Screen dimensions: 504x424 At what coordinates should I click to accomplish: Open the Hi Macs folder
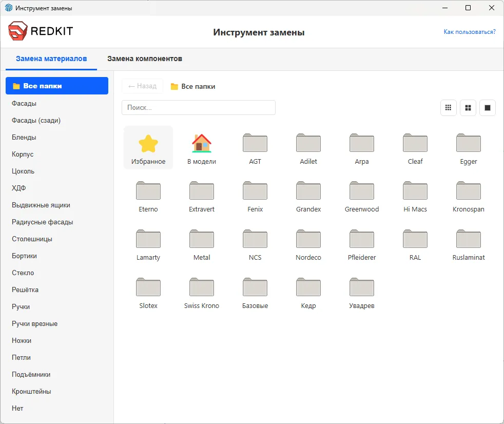point(415,196)
